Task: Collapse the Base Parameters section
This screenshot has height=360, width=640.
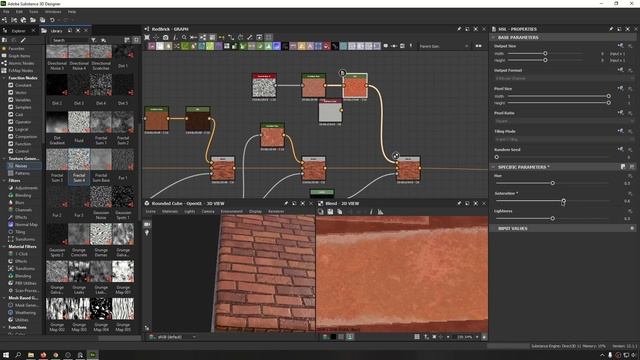Action: pyautogui.click(x=493, y=37)
